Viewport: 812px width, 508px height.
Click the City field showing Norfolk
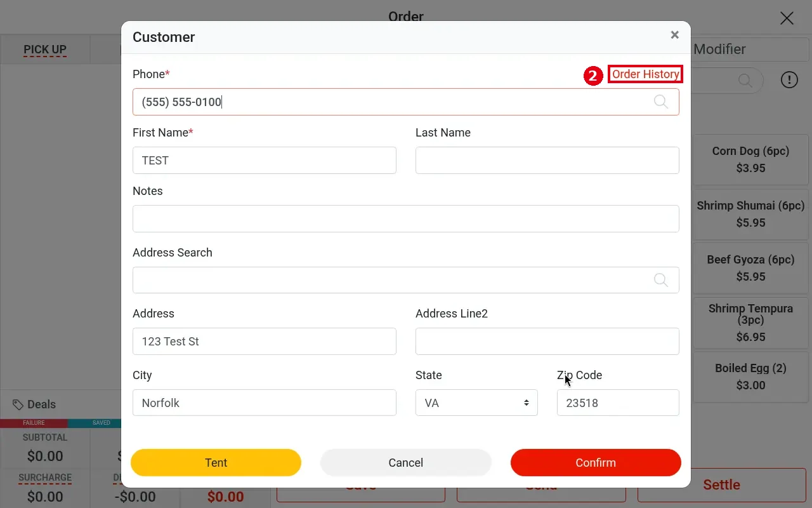(265, 403)
